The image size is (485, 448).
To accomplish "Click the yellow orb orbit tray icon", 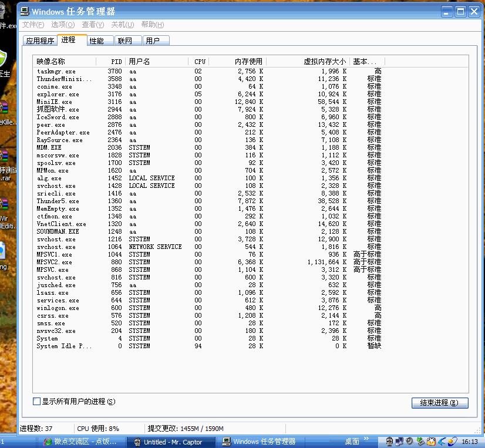I will tap(452, 442).
